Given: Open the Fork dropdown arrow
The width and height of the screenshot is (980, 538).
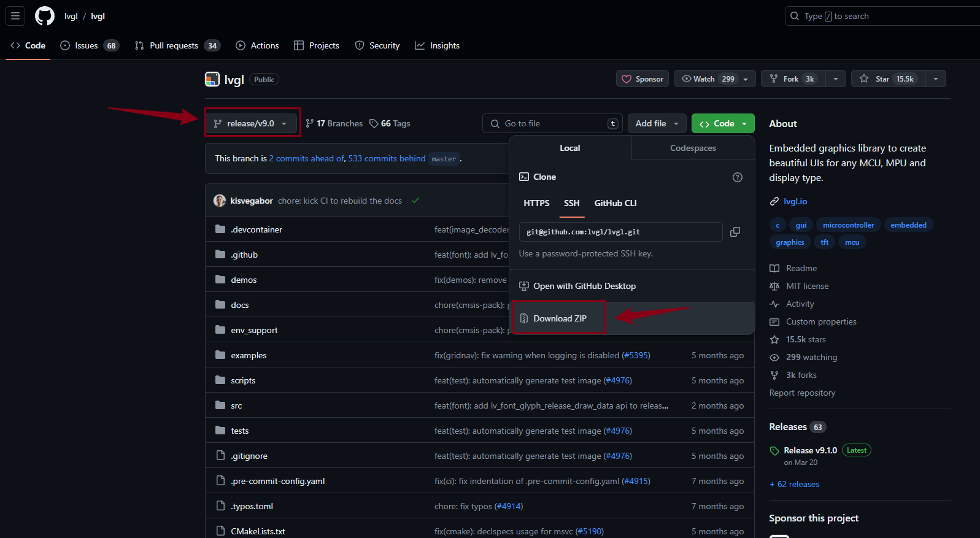Looking at the screenshot, I should [x=835, y=79].
